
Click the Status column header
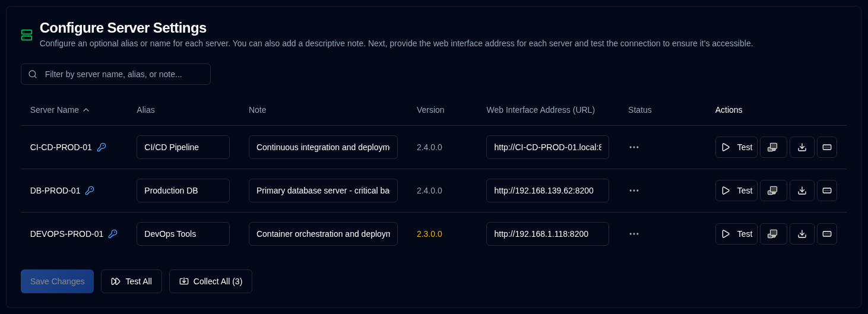tap(640, 110)
